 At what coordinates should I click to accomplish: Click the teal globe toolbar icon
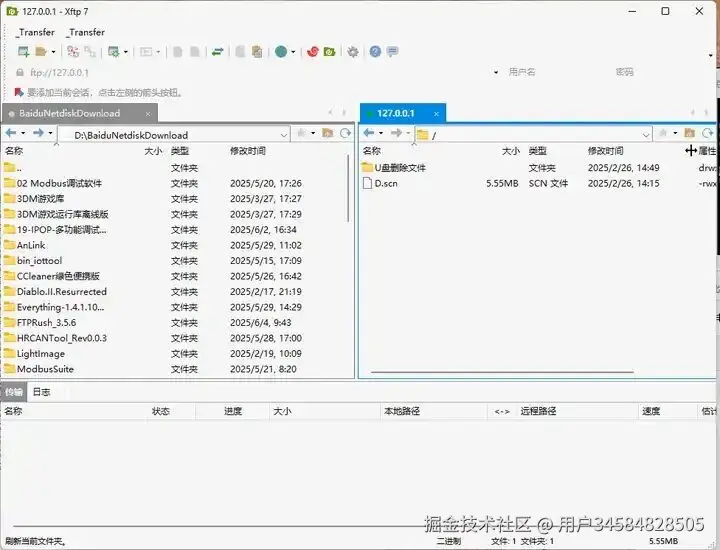281,52
